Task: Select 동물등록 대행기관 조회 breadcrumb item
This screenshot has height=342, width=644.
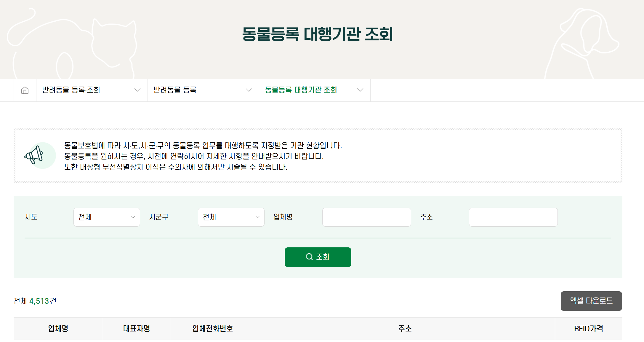Action: (301, 90)
